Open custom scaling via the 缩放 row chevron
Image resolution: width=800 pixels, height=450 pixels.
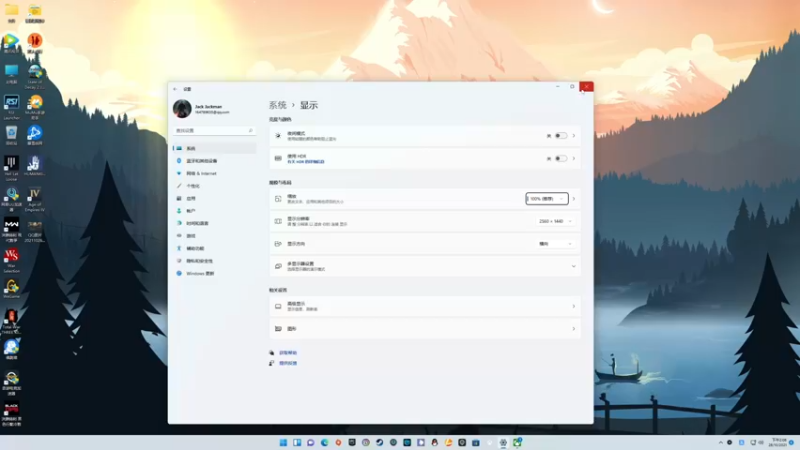(x=574, y=198)
